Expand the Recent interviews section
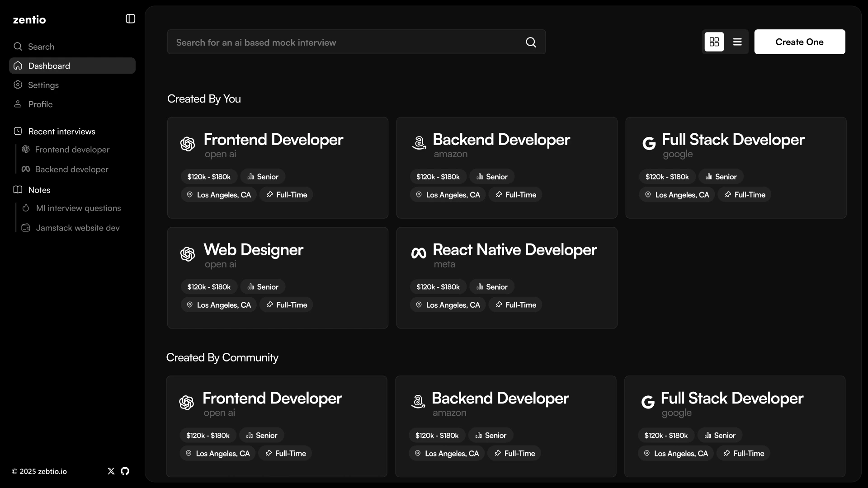Image resolution: width=868 pixels, height=488 pixels. (x=61, y=131)
